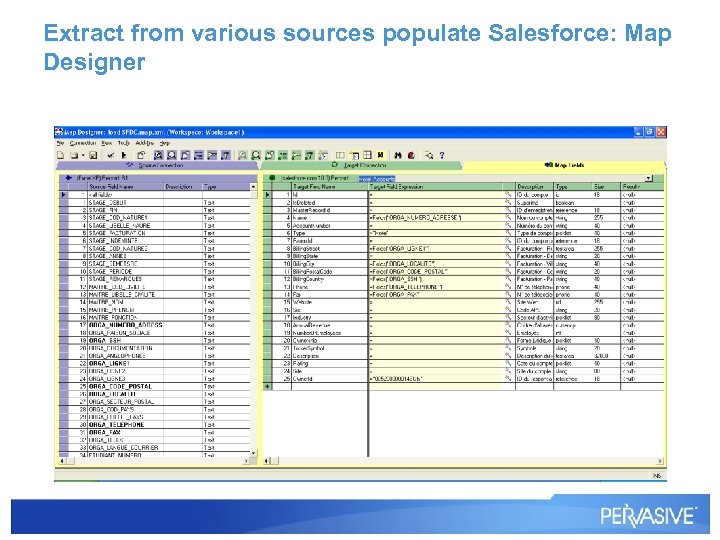720x540 pixels.
Task: Click second green target toolbar magnifier icon
Action: point(256,155)
